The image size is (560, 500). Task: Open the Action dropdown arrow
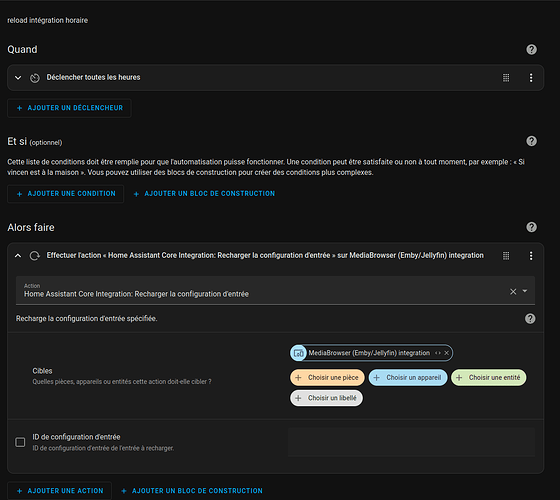pos(525,291)
